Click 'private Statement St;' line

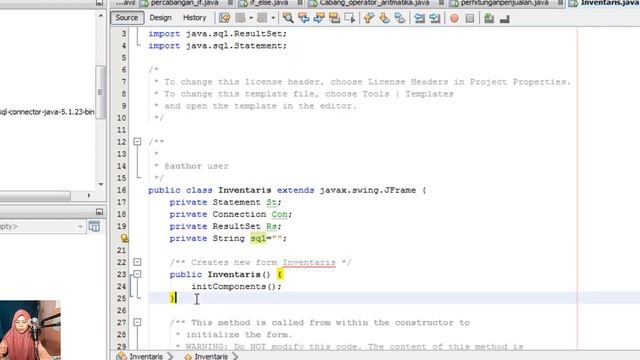tap(225, 202)
